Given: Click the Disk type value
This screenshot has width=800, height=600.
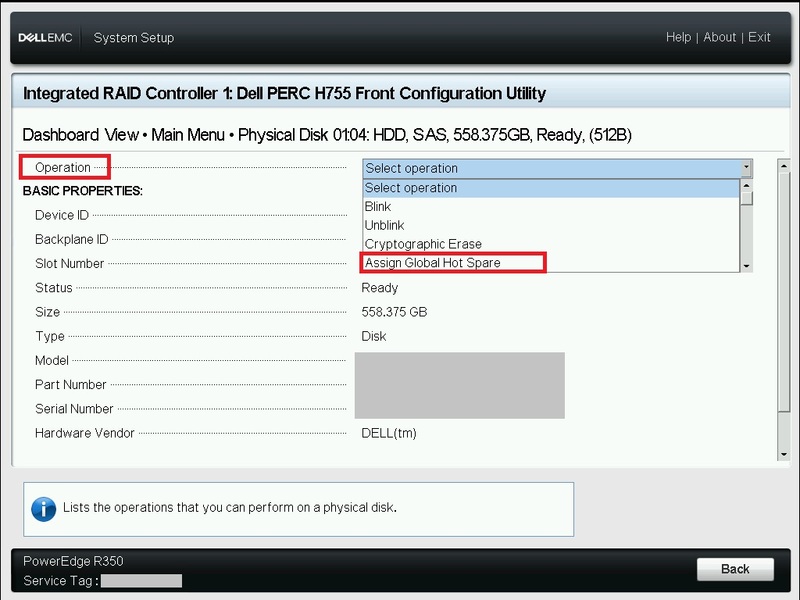Looking at the screenshot, I should [x=373, y=336].
